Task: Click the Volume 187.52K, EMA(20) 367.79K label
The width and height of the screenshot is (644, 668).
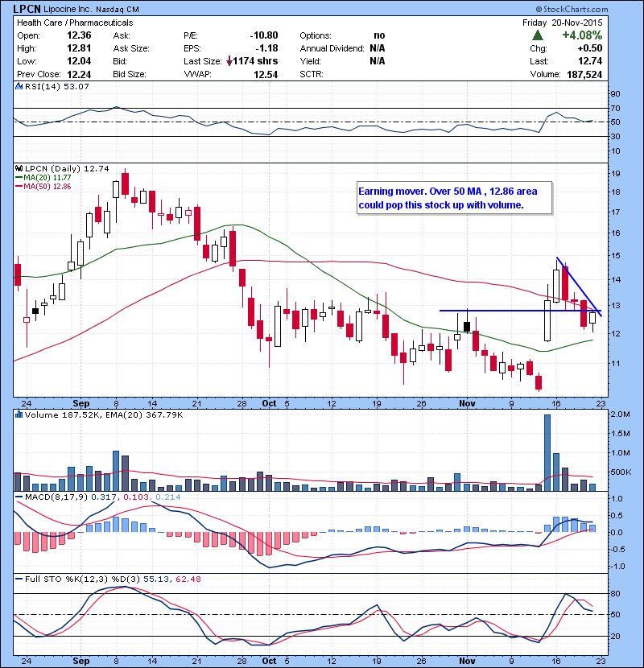Action: 104,414
